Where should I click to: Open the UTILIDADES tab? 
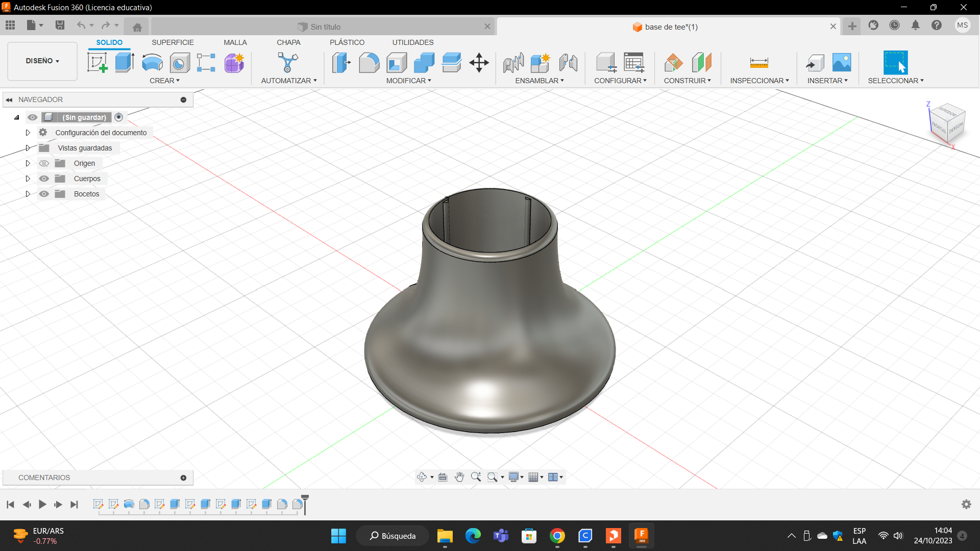[413, 42]
